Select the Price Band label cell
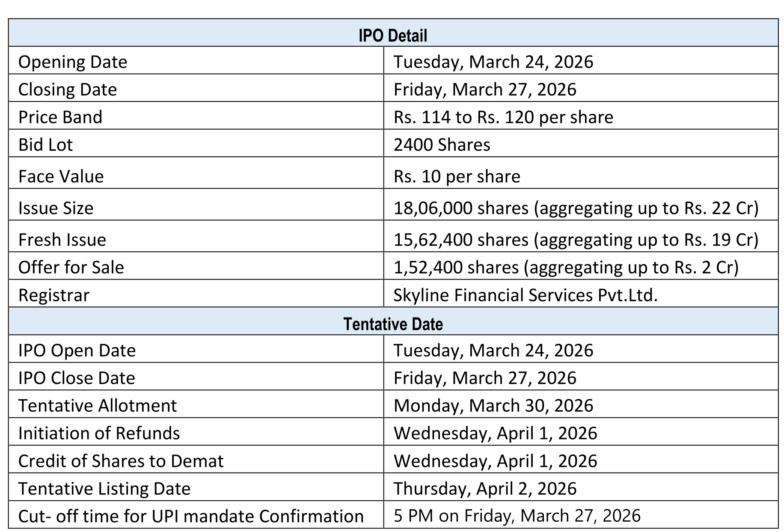784x532 pixels. (60, 117)
